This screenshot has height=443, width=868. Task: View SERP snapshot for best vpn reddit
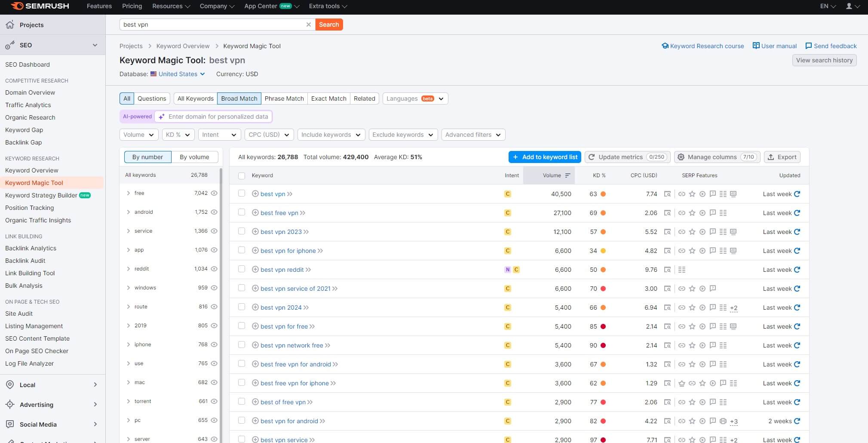tap(667, 270)
